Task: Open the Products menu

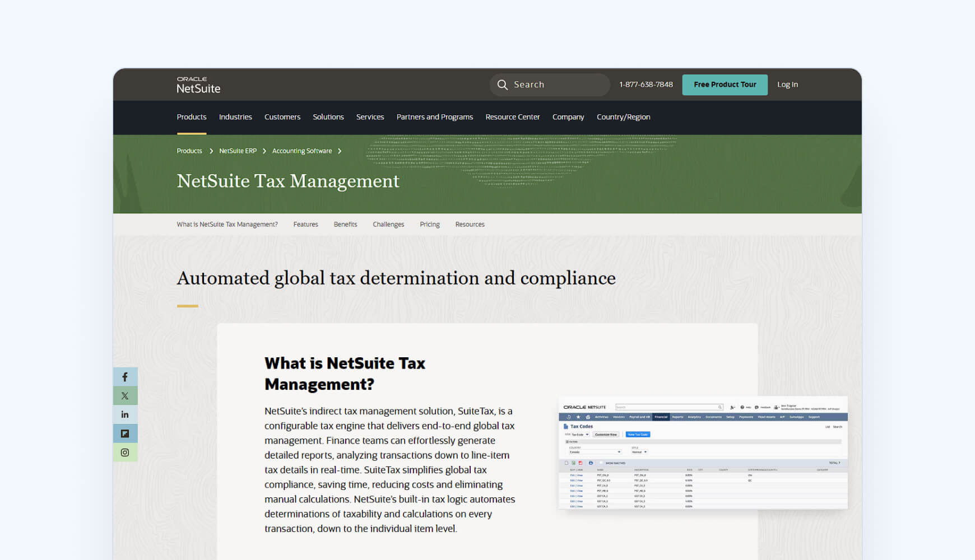Action: [x=192, y=117]
